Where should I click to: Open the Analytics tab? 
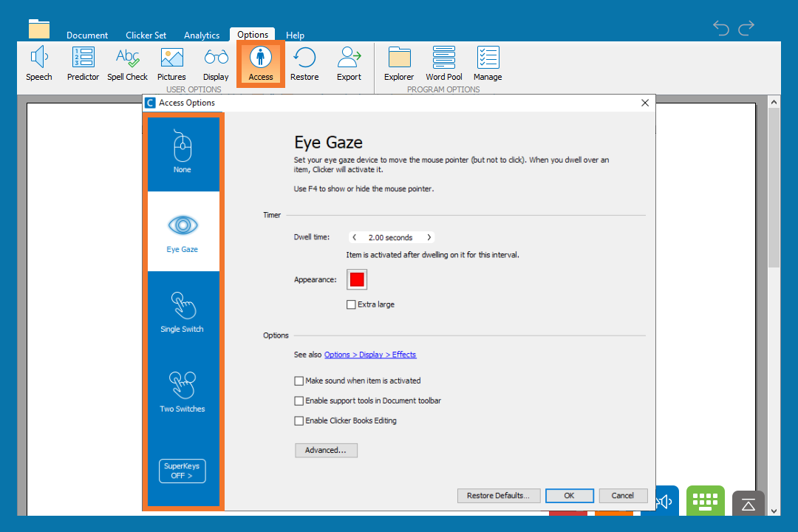pyautogui.click(x=202, y=35)
